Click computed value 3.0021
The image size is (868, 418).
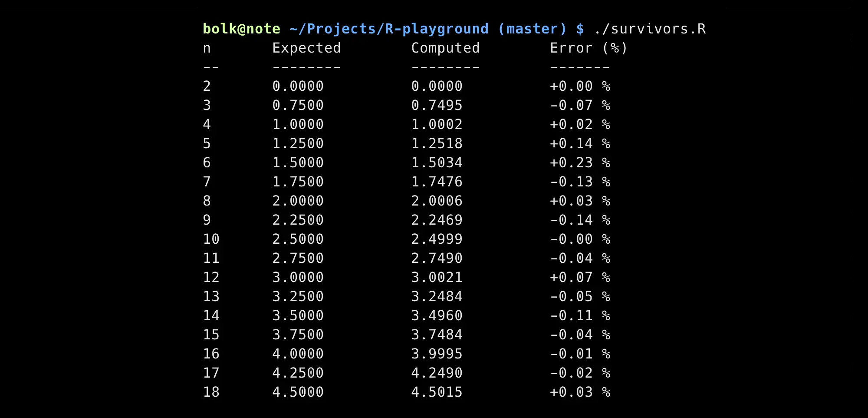point(437,277)
